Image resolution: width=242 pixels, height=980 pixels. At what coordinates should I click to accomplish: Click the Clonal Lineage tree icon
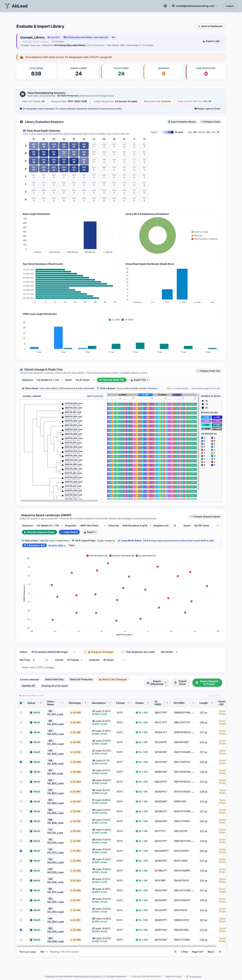click(x=21, y=369)
